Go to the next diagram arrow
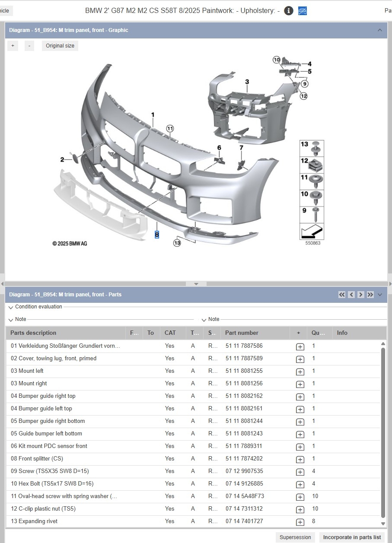Viewport: 392px width, 543px height. click(x=361, y=295)
